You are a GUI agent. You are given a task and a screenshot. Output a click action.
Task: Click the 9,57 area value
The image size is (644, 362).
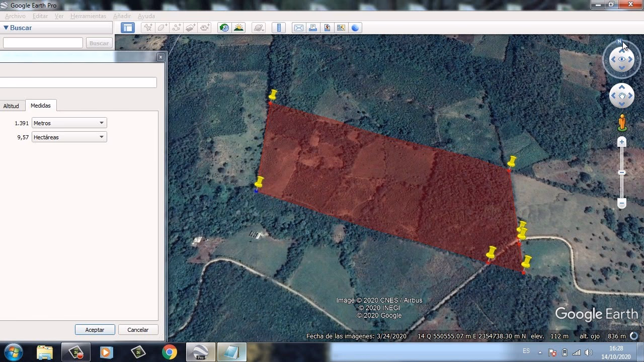23,137
